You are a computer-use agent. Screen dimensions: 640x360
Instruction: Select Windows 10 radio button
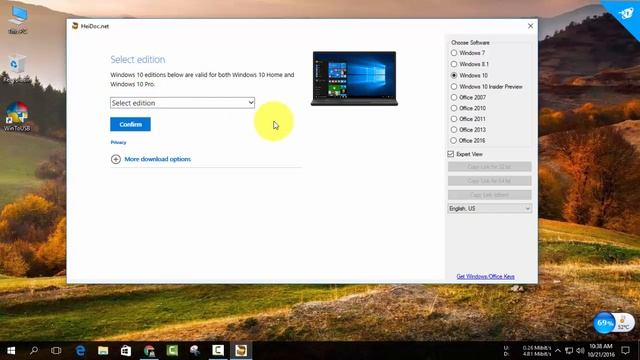(x=454, y=76)
